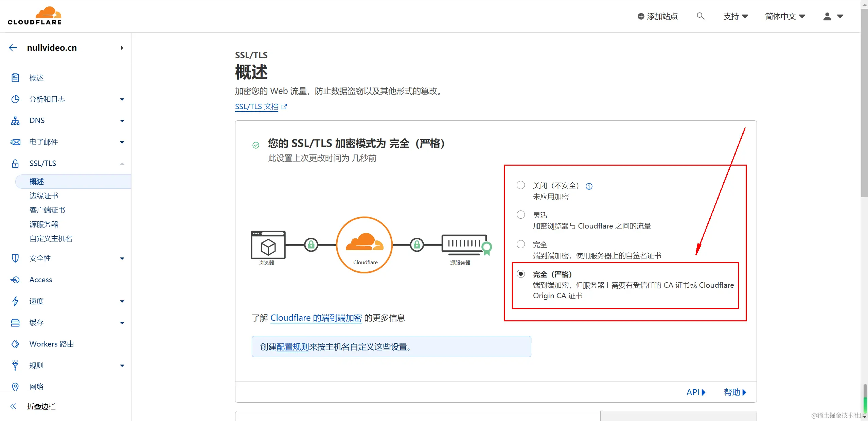Select the 关闭（不安全）radio option
The height and width of the screenshot is (421, 868).
click(x=520, y=185)
